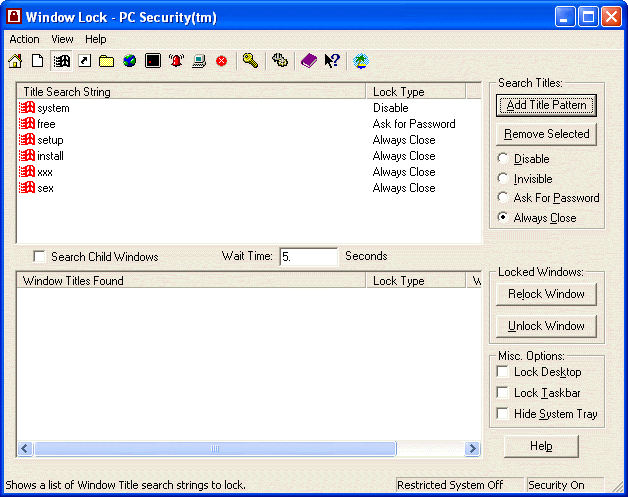Check the Lock Desktop option

(503, 372)
